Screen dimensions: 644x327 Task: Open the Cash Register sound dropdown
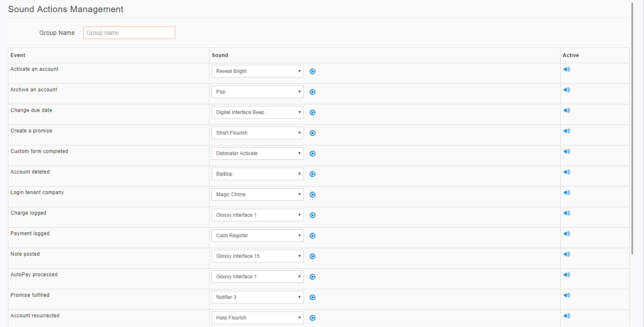(258, 236)
